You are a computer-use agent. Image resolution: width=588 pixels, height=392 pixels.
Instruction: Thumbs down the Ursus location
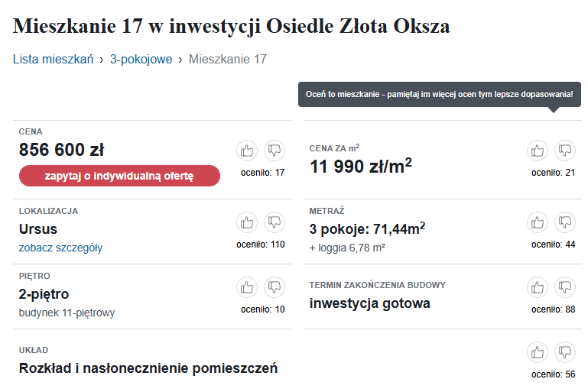click(275, 222)
